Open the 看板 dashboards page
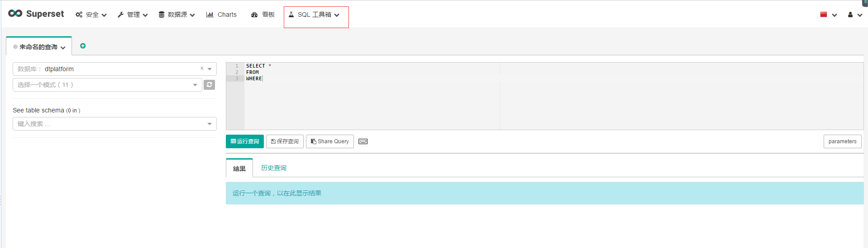The height and width of the screenshot is (248, 868). [263, 15]
